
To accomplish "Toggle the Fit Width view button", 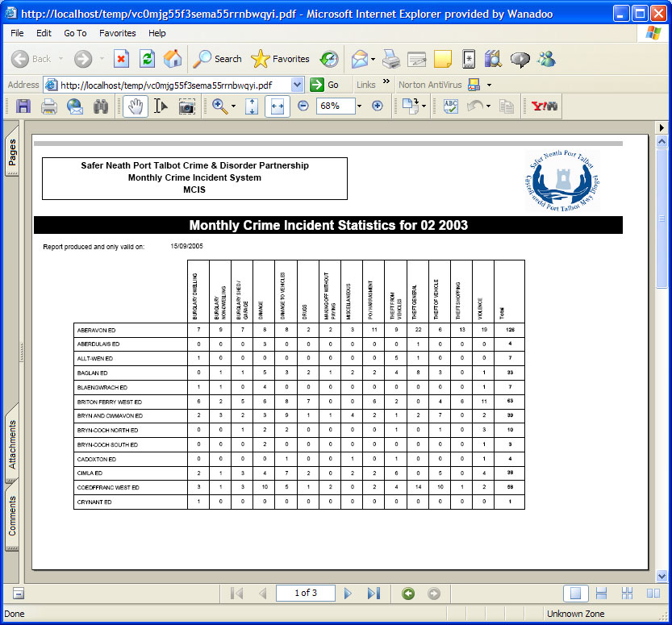I will click(x=277, y=106).
